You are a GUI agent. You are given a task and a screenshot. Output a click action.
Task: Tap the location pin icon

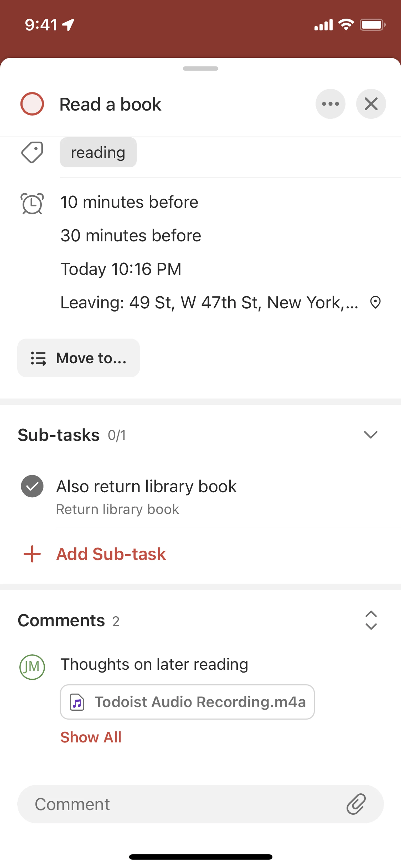tap(375, 302)
